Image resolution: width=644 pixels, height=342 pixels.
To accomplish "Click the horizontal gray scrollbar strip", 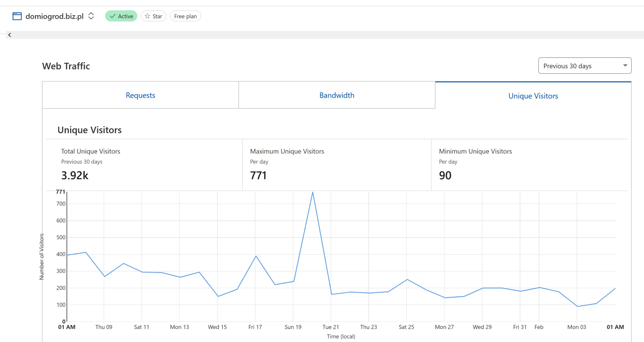I will tap(327, 35).
